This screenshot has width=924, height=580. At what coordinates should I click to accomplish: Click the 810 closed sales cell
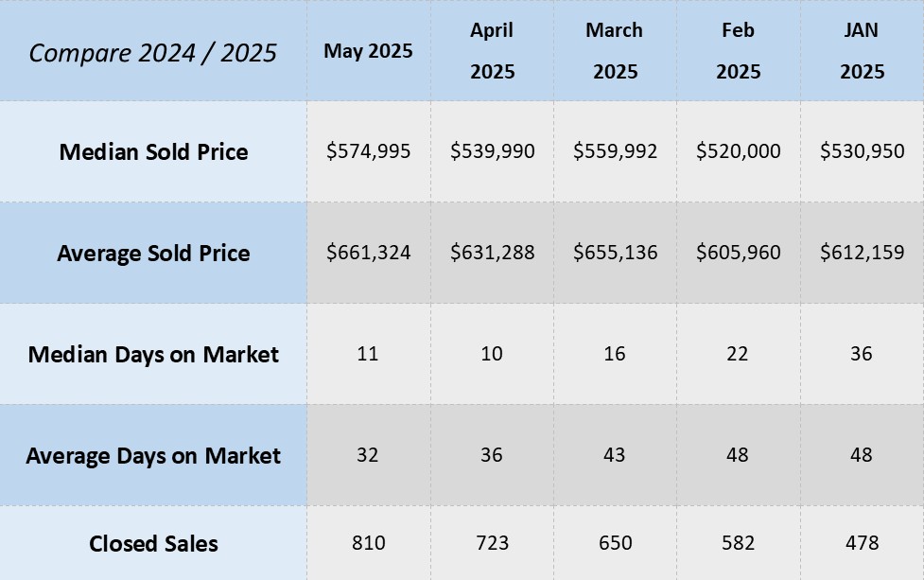368,543
